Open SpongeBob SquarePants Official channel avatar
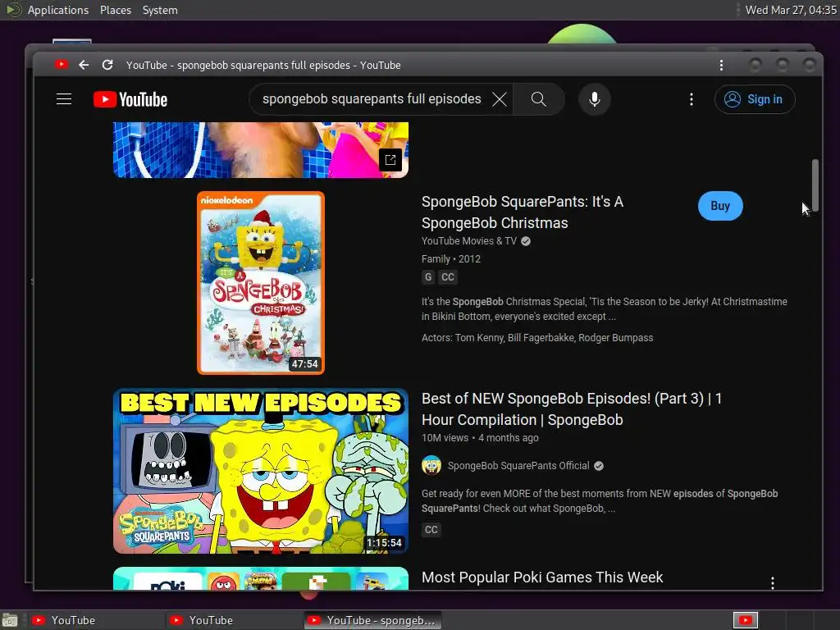840x630 pixels. pos(431,466)
